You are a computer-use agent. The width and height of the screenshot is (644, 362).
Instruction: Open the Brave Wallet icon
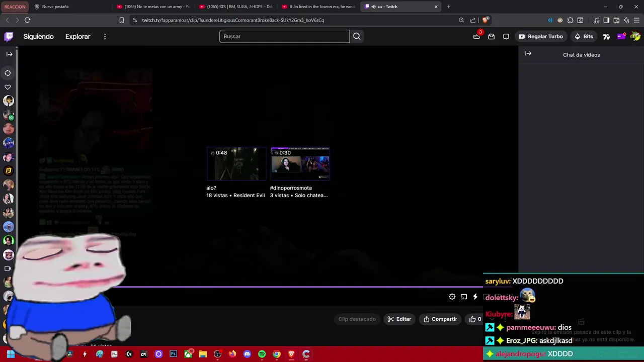(616, 20)
